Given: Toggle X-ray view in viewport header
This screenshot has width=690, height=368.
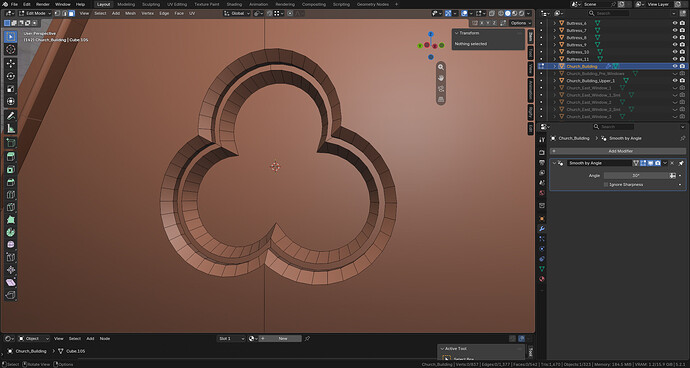Looking at the screenshot, I should pos(492,13).
